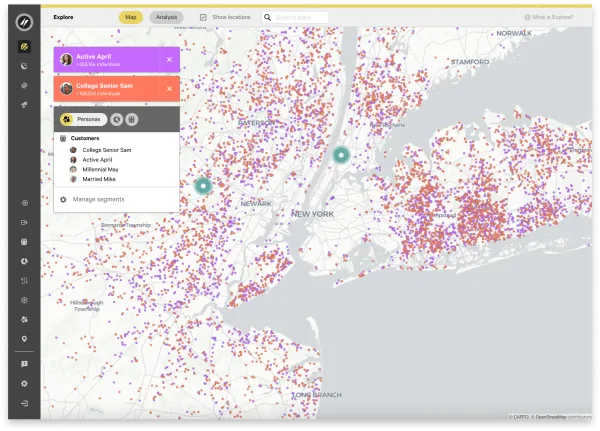The width and height of the screenshot is (600, 431).
Task: Collapse the Customers group
Action: 63,138
